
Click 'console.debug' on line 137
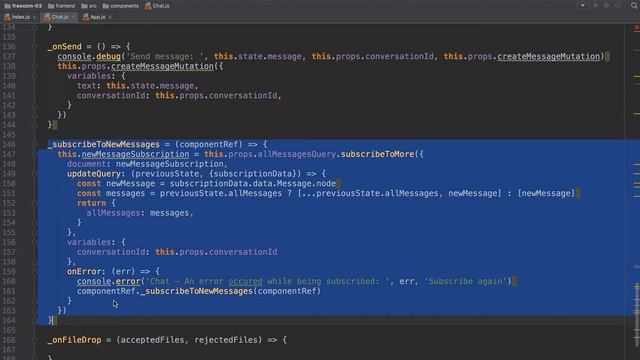coord(89,56)
